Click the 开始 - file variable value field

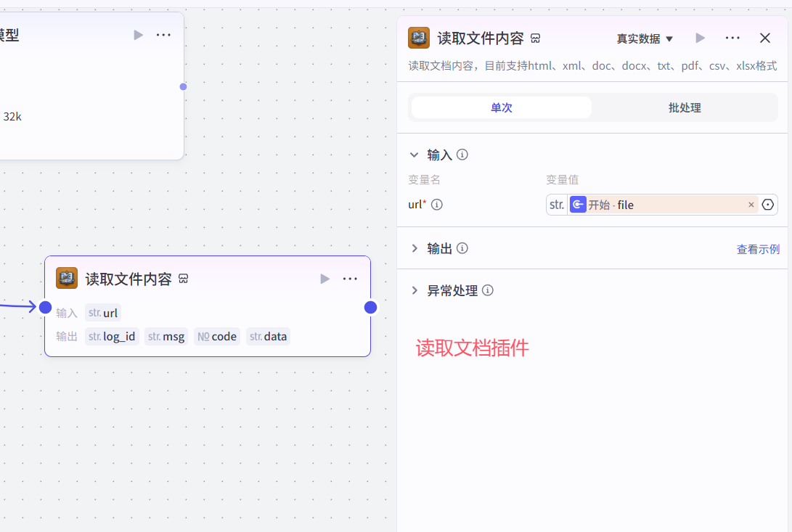662,205
